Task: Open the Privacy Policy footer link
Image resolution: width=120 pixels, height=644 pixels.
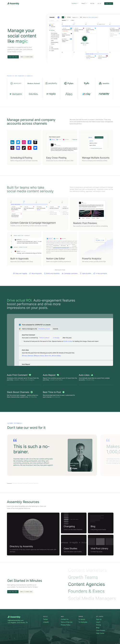Action: 66,625
